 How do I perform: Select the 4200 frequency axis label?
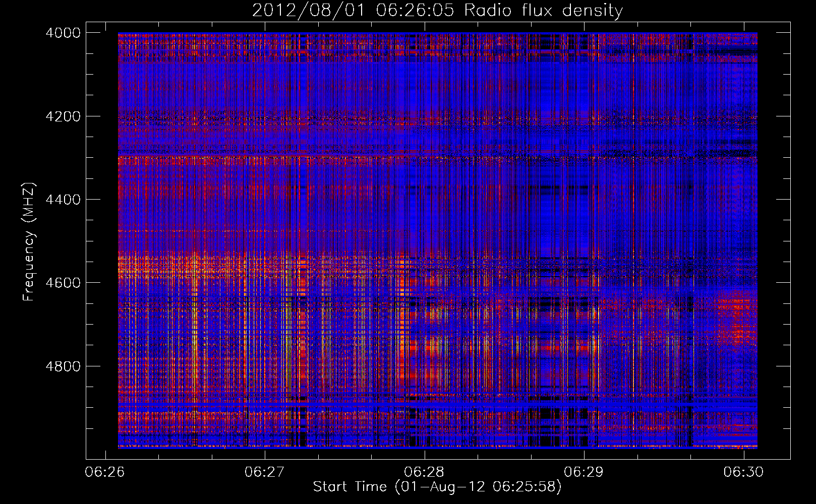63,116
